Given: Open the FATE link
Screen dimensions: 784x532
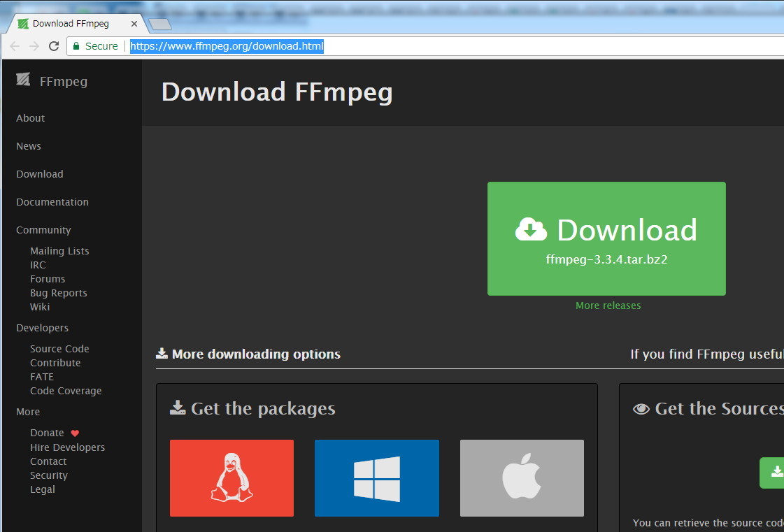Looking at the screenshot, I should pos(42,377).
